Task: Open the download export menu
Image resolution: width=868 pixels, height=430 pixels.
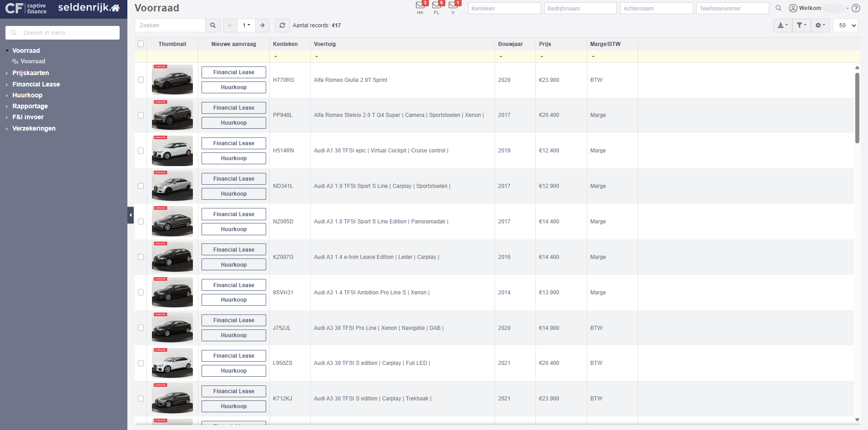Action: (782, 25)
